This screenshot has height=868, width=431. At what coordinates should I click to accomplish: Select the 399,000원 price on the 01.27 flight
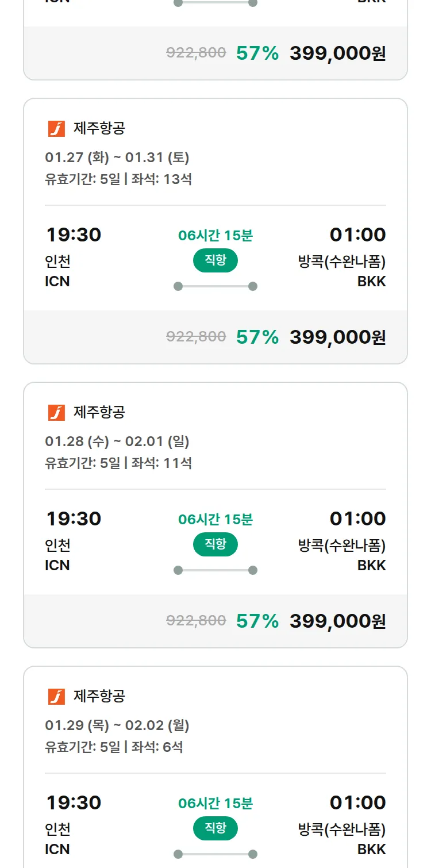point(337,337)
